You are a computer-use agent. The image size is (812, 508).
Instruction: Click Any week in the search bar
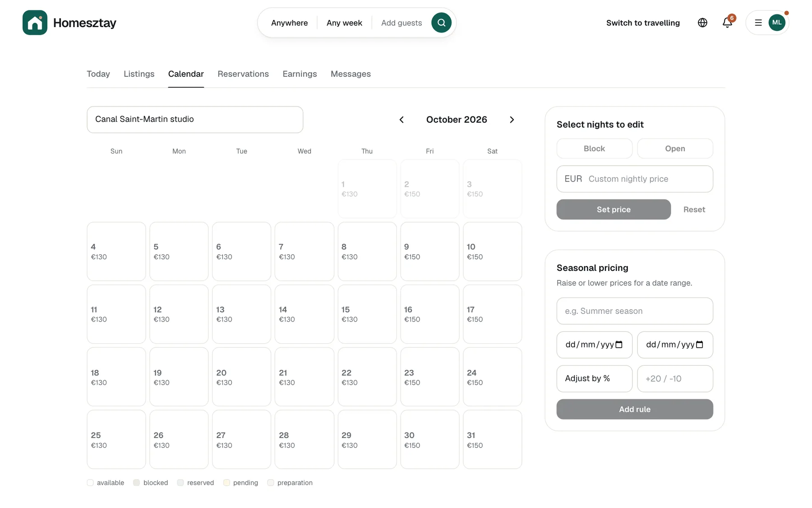pyautogui.click(x=344, y=23)
